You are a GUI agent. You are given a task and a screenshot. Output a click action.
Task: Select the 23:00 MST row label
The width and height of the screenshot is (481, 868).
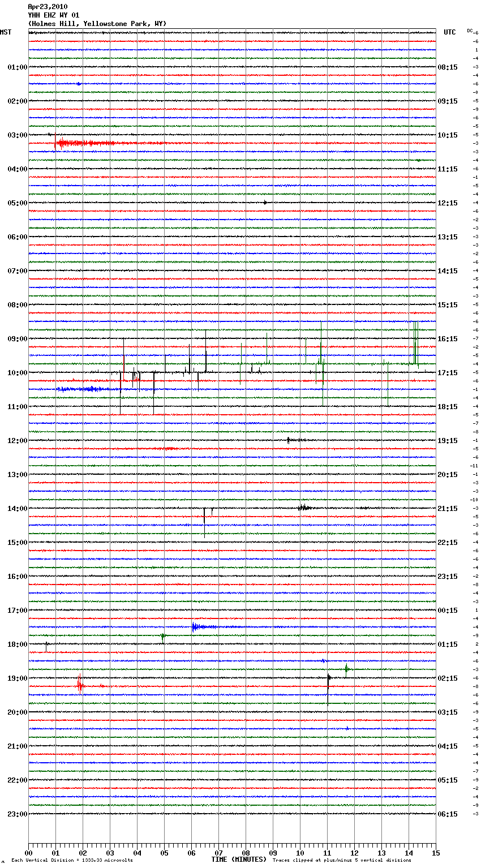tap(17, 814)
